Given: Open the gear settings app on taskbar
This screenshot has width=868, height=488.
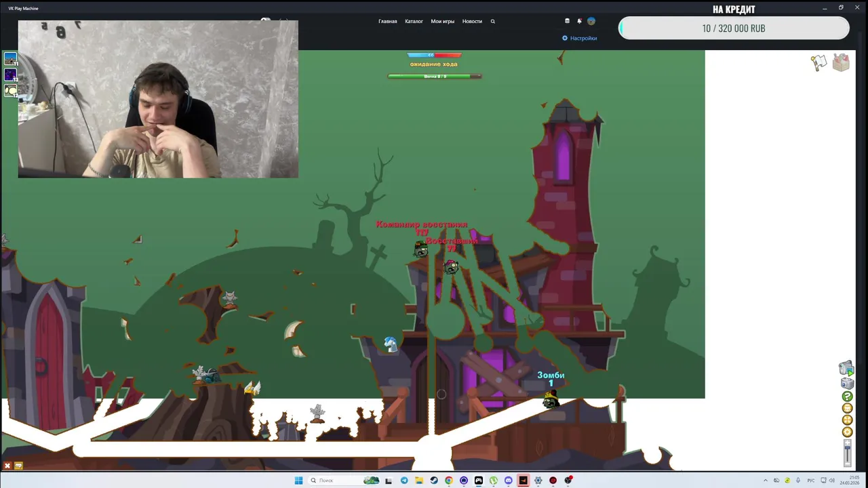Looking at the screenshot, I should coord(538,481).
